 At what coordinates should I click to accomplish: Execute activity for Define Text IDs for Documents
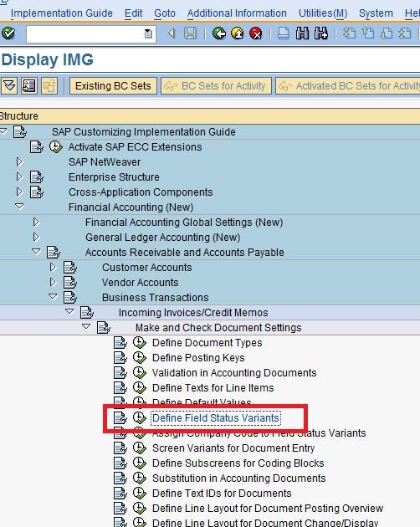pyautogui.click(x=139, y=493)
